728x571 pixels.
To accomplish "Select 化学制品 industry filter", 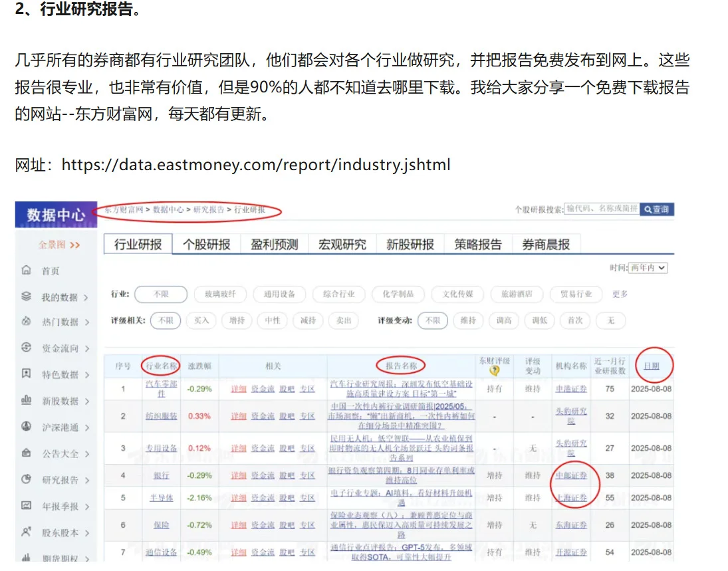I will pyautogui.click(x=398, y=294).
